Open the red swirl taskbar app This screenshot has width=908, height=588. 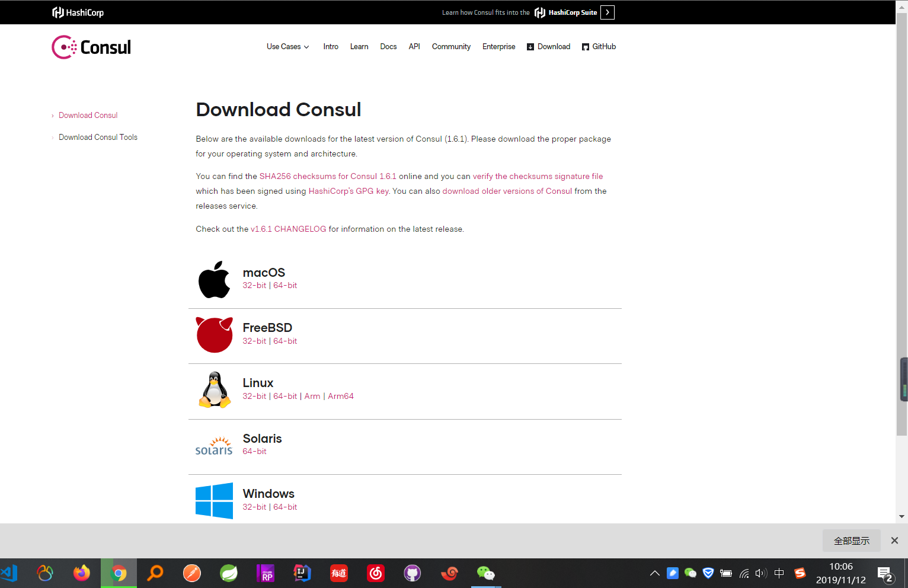point(449,573)
